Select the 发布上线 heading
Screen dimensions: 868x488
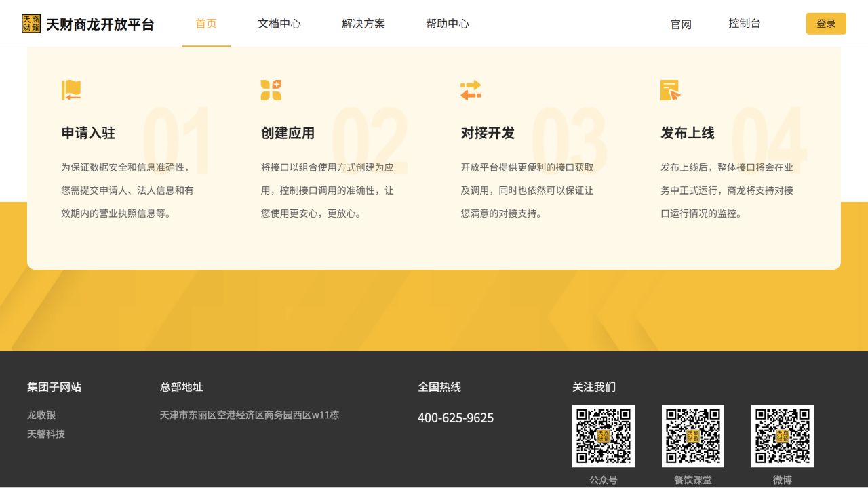(688, 133)
